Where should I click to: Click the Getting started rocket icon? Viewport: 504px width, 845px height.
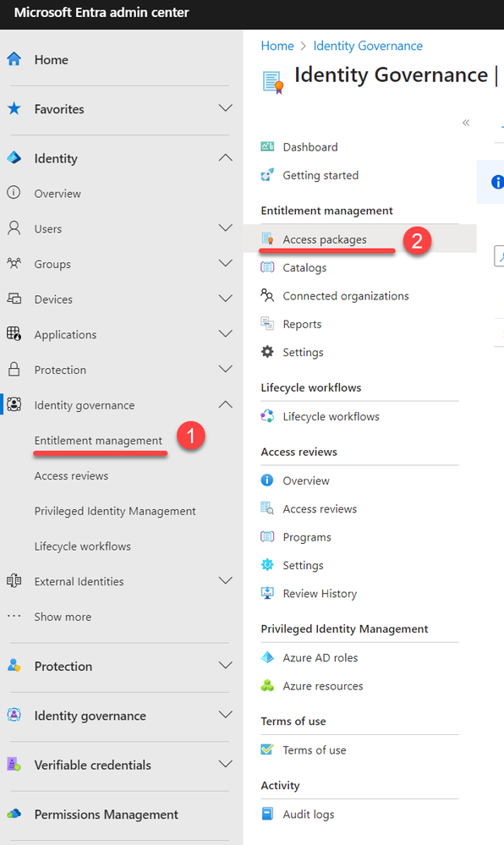[267, 174]
